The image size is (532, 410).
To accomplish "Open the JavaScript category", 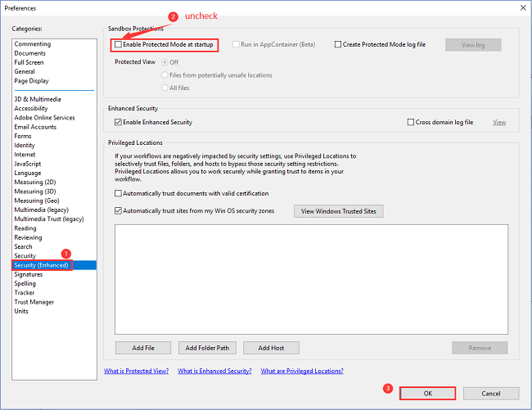I will click(x=27, y=164).
